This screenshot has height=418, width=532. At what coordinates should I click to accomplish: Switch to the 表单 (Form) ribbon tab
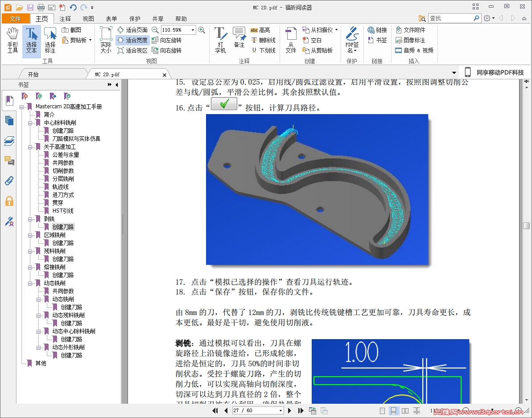(x=111, y=19)
